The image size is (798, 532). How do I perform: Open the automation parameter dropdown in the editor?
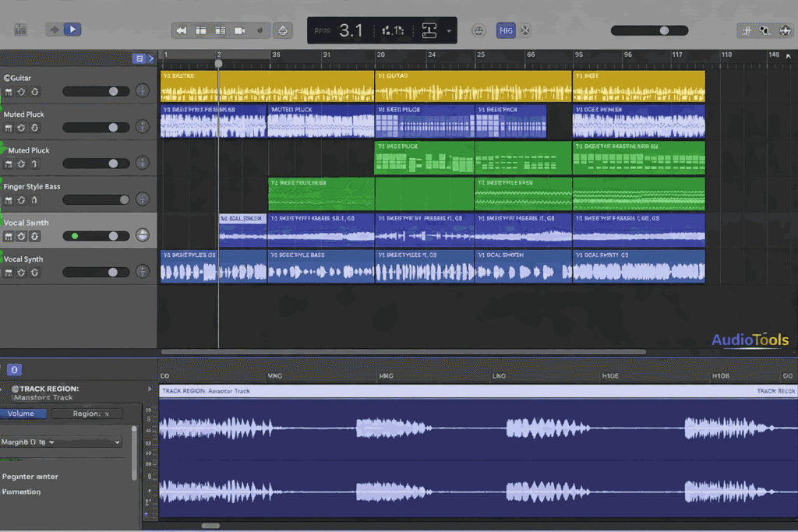[x=61, y=442]
